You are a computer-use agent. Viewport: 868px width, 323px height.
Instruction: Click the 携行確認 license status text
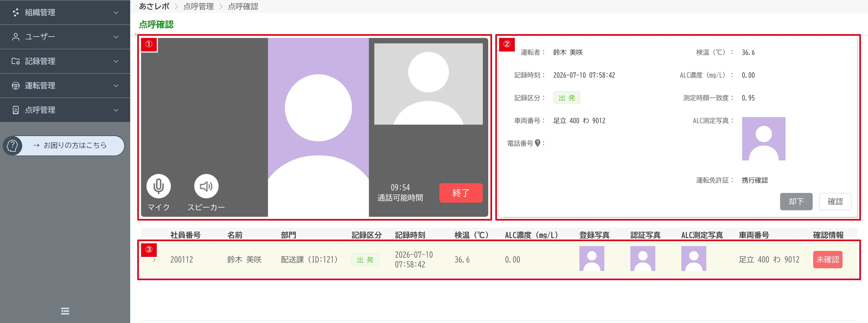[755, 180]
